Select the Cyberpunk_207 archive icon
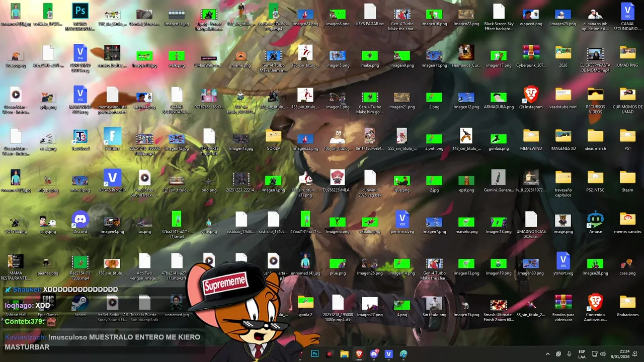644x362 pixels. (x=531, y=56)
